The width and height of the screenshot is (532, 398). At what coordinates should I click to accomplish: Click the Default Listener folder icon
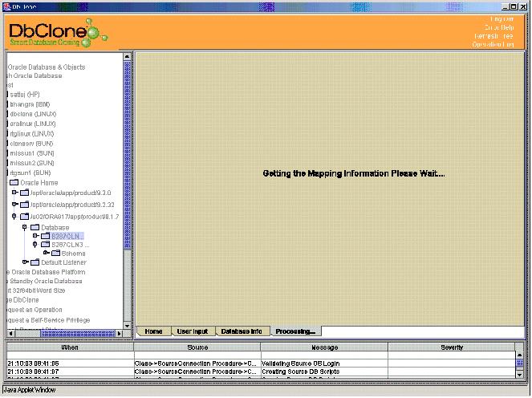coord(35,262)
